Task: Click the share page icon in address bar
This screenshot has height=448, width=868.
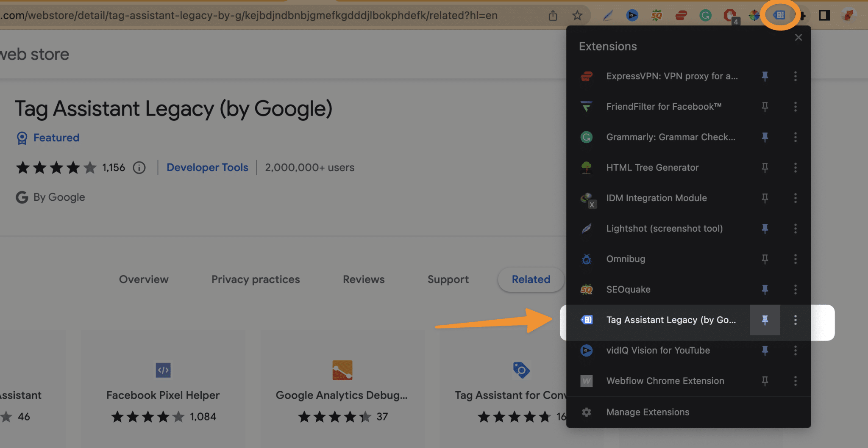Action: [553, 16]
